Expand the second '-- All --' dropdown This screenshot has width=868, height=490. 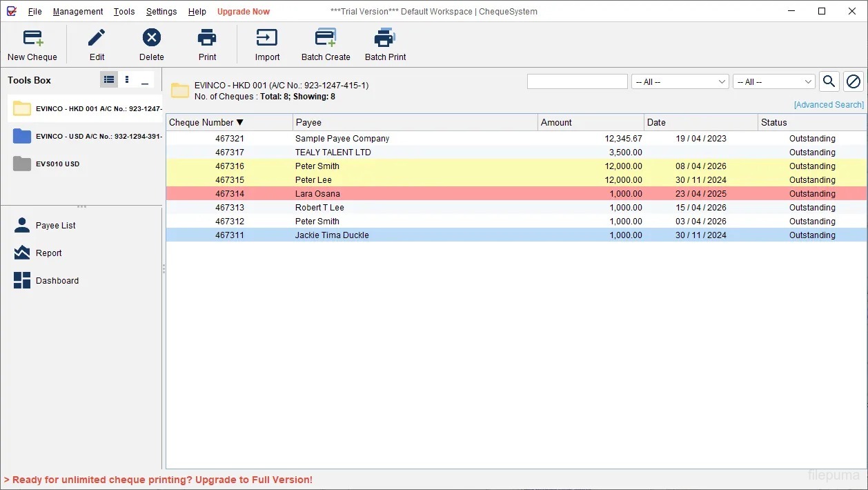(x=773, y=82)
